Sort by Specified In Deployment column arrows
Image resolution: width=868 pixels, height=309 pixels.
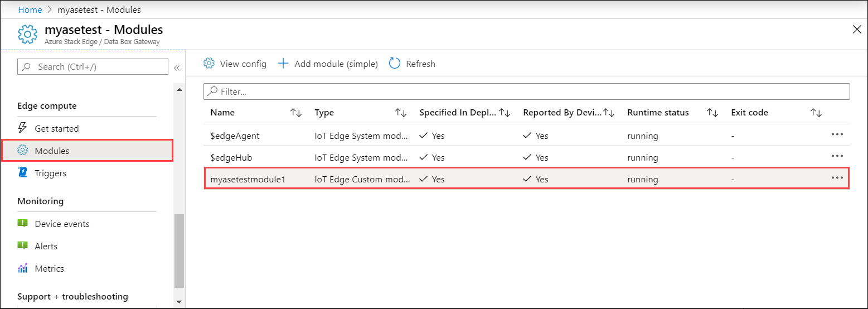click(505, 113)
